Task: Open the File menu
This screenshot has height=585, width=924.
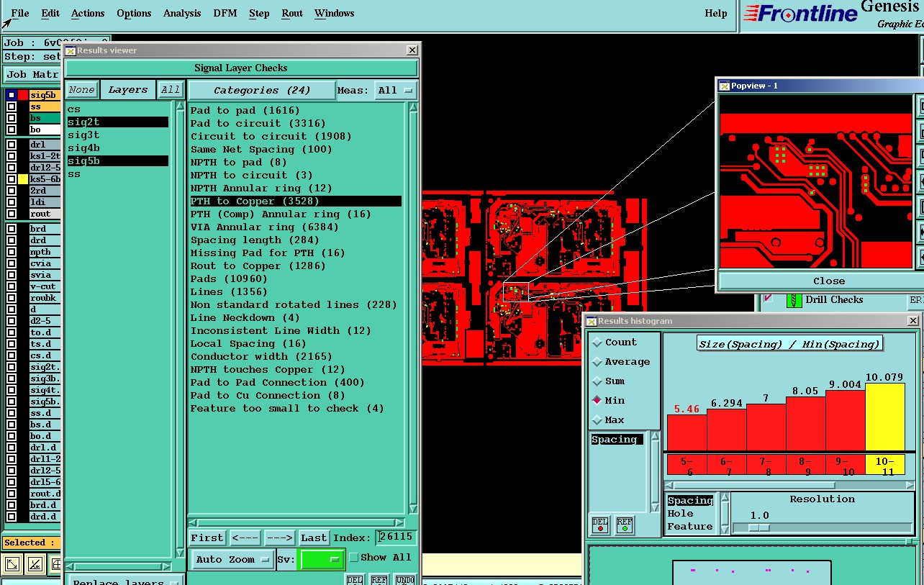Action: click(20, 13)
